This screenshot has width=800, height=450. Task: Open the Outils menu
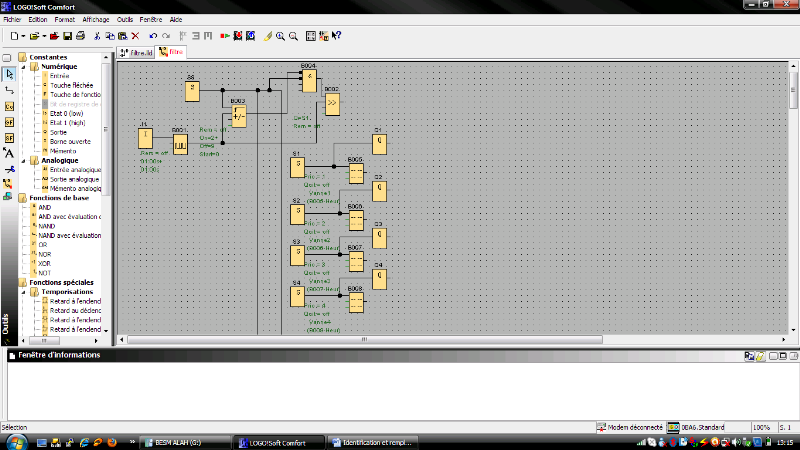124,19
